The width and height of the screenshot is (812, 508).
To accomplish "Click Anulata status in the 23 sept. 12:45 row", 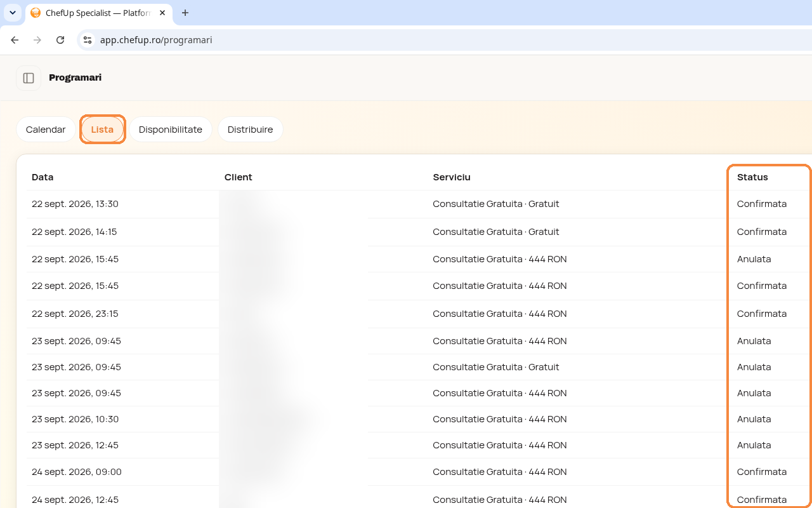I will (x=754, y=445).
